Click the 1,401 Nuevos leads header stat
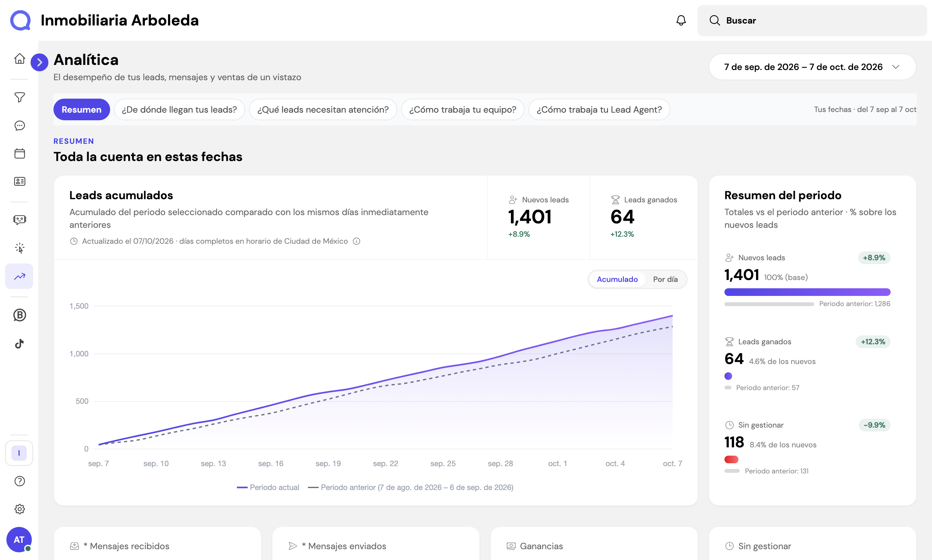Screen dimensions: 932x560 pos(530,217)
